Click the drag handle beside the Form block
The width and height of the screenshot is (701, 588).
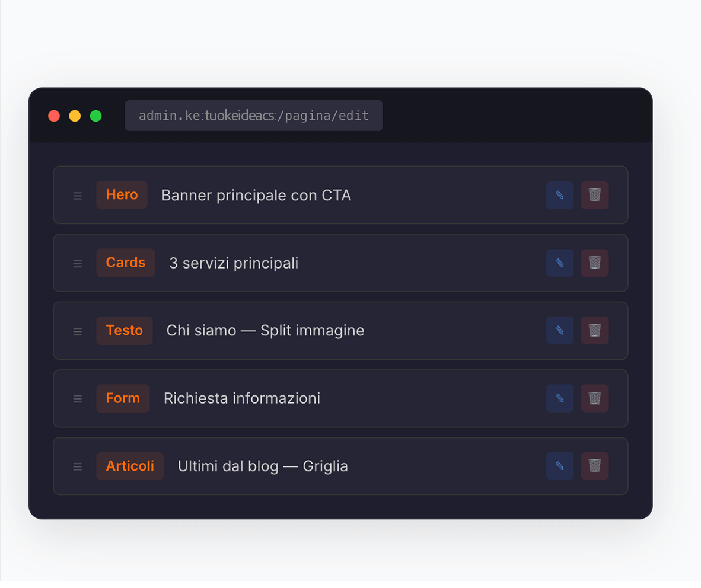(x=77, y=398)
